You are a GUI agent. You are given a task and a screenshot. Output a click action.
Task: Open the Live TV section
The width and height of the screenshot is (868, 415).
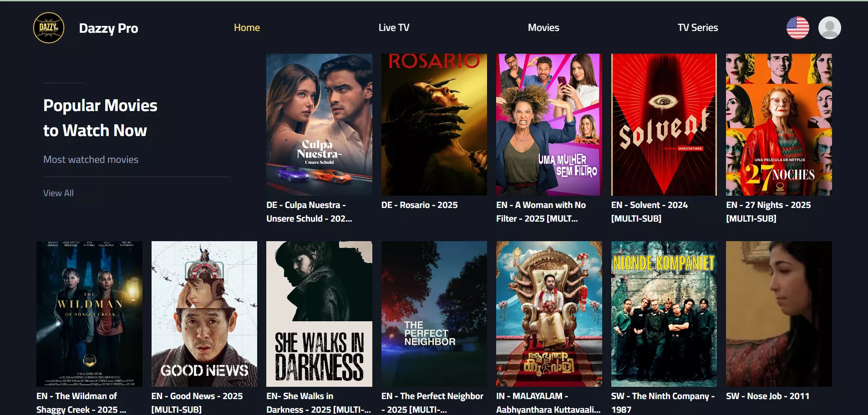(x=394, y=28)
